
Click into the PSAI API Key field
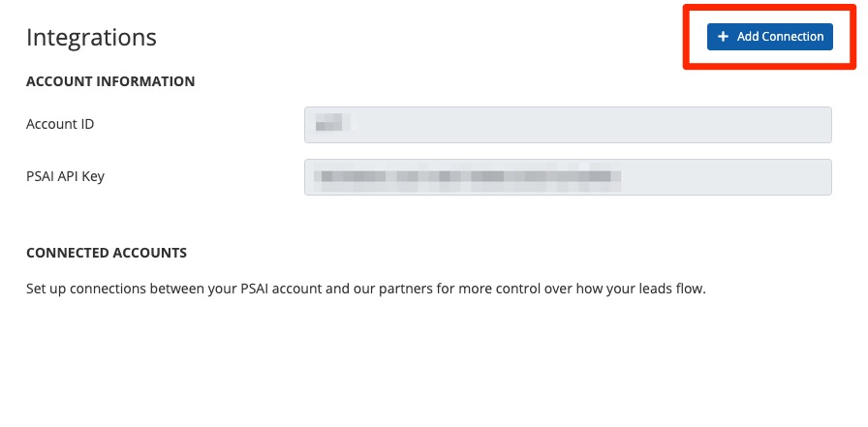568,176
